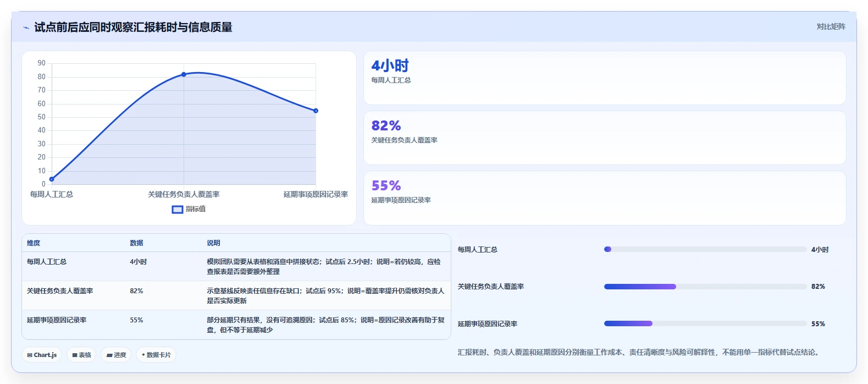Viewport: 868px width, 384px height.
Task: Click the 55% value beside the progress bar
Action: 818,324
